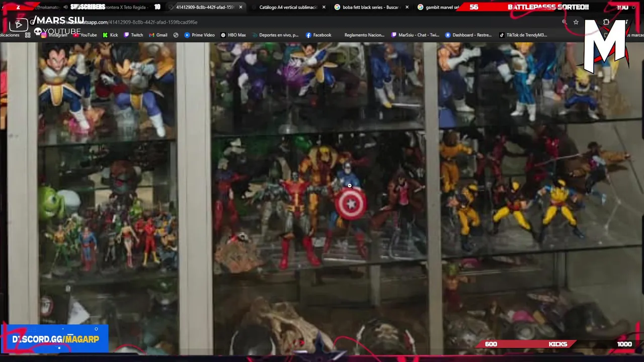Switch to the Catálogo A4 vertical sublimación tab
This screenshot has width=644, height=362.
(x=288, y=7)
